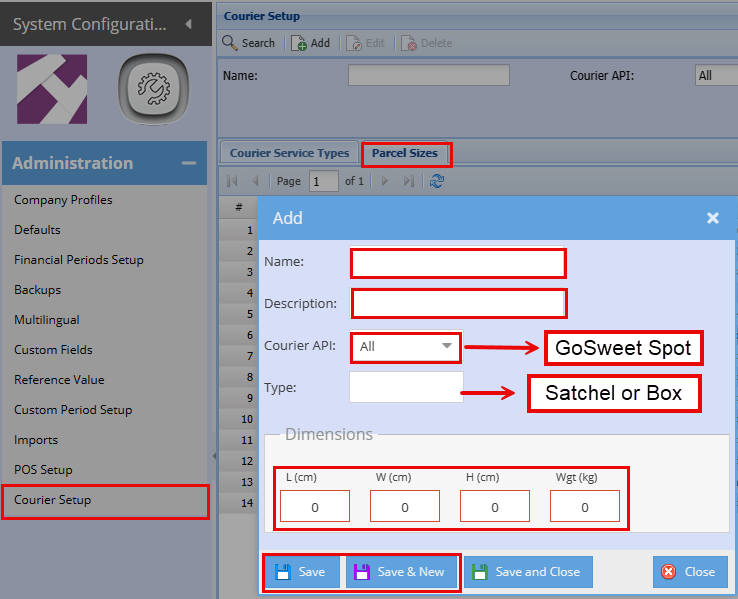This screenshot has height=599, width=738.
Task: Open Custom Period Setup
Action: click(x=73, y=410)
